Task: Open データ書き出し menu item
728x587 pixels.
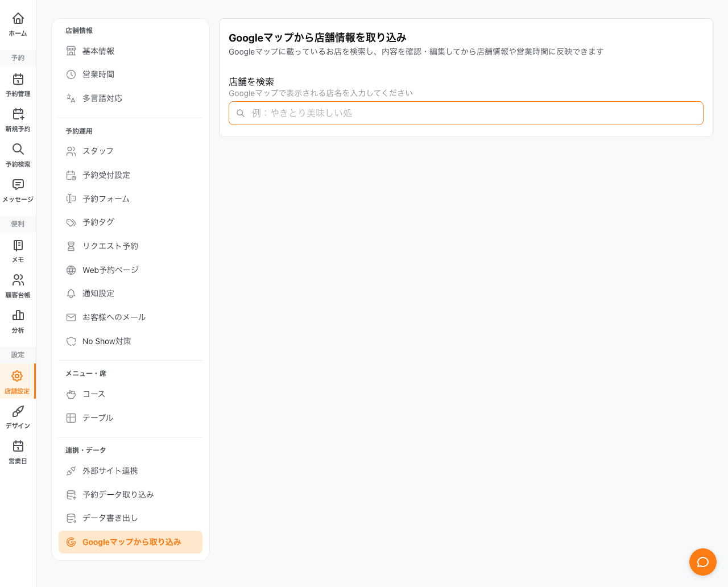Action: (130, 518)
